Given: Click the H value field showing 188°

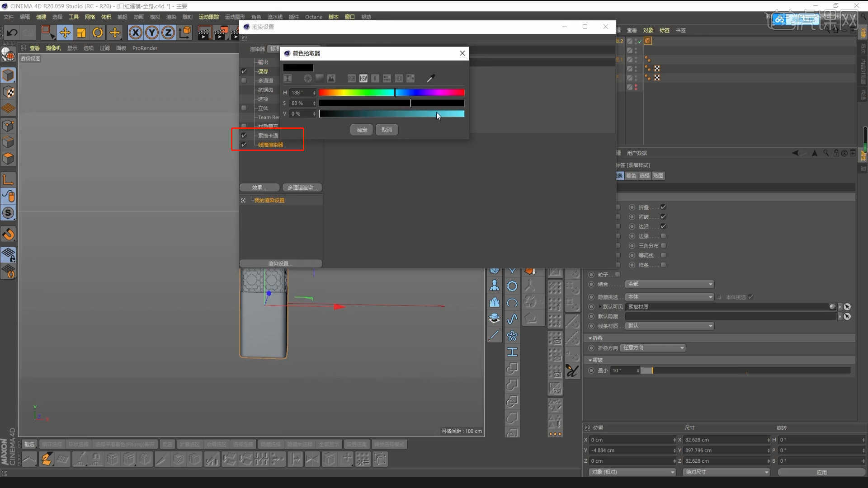Looking at the screenshot, I should pyautogui.click(x=301, y=93).
